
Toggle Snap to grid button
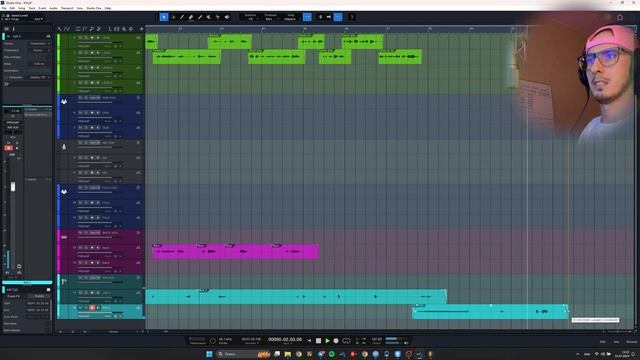pos(307,17)
